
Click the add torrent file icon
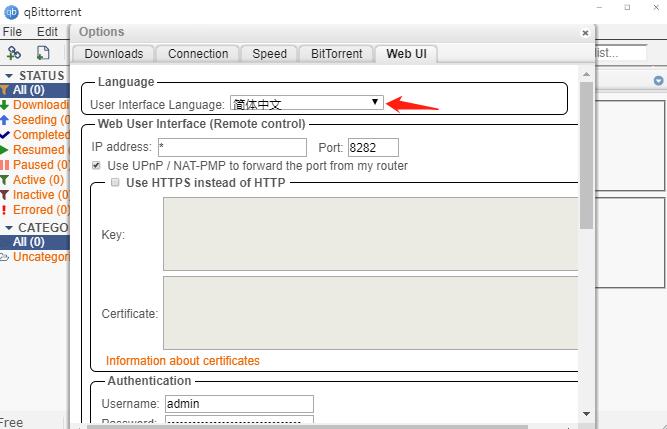point(43,53)
